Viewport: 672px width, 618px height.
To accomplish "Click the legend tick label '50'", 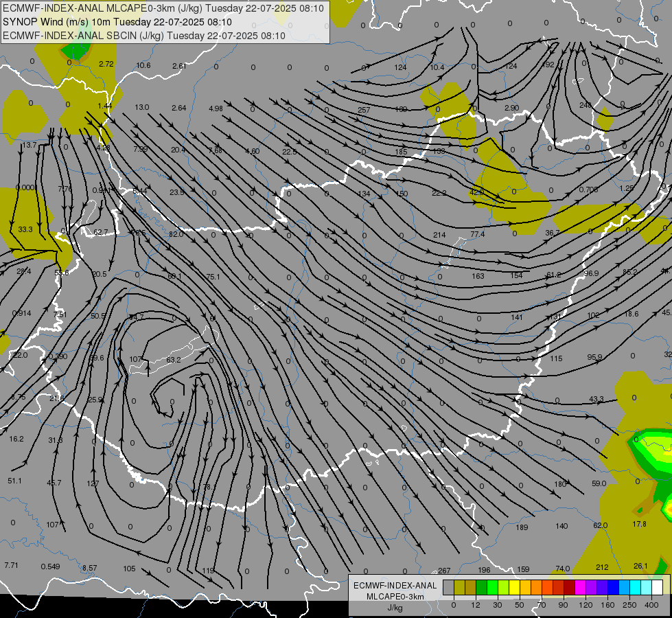I will (520, 605).
